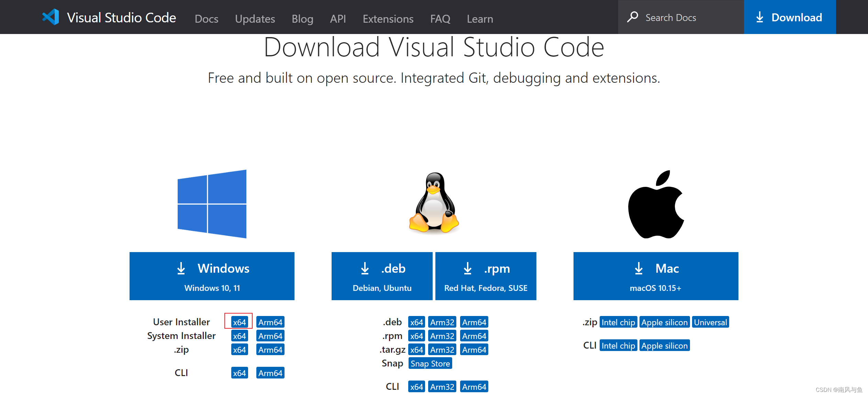Download the Mac .zip Universal build
This screenshot has width=868, height=396.
pos(710,322)
